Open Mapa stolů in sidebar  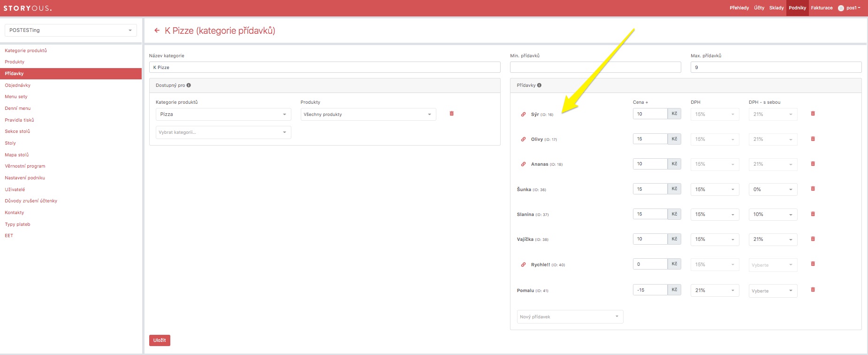coord(17,154)
